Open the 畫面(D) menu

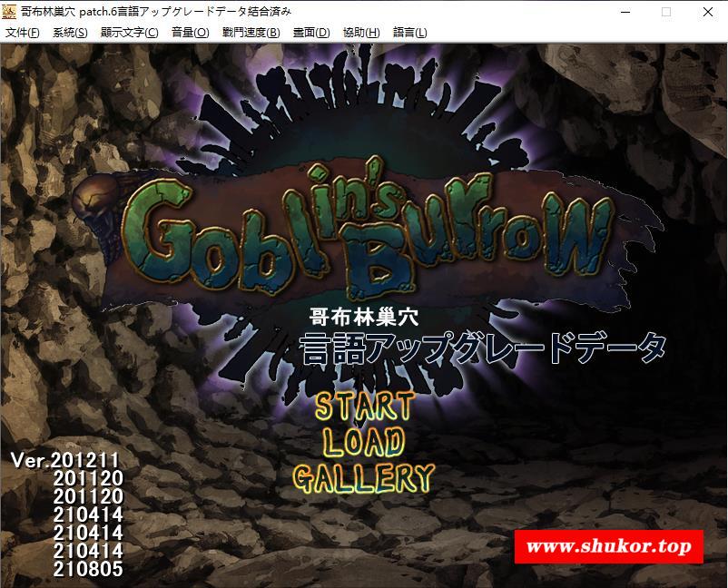(311, 33)
